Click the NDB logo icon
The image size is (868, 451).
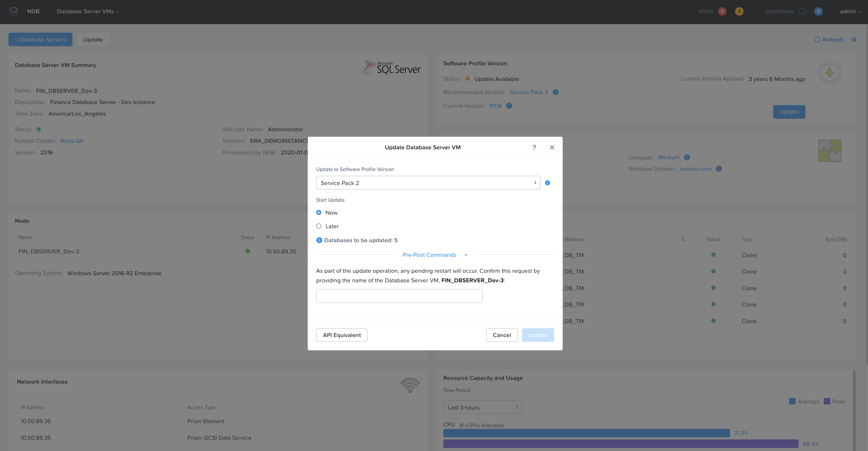click(14, 11)
